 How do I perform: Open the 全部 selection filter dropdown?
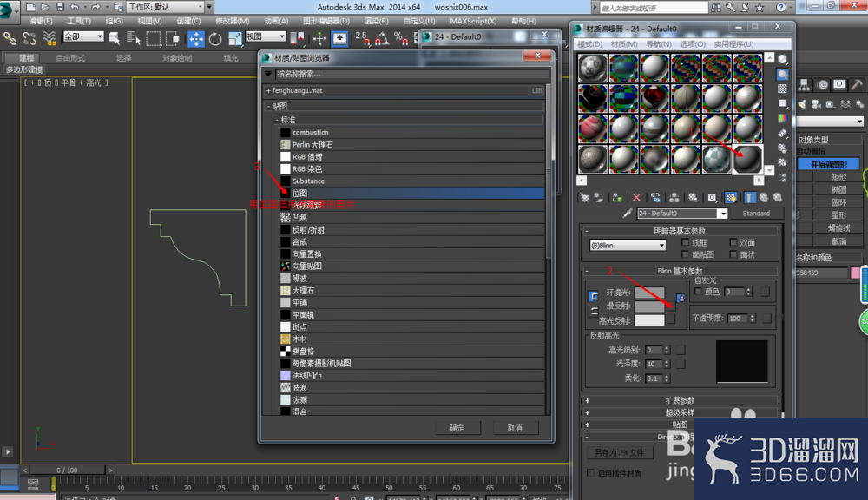pos(83,36)
